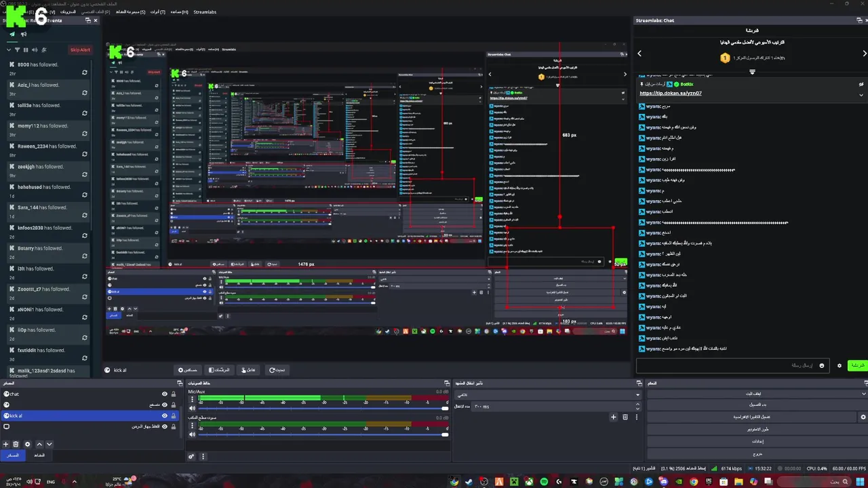Lock the display capture source
The image size is (868, 488).
point(174,426)
